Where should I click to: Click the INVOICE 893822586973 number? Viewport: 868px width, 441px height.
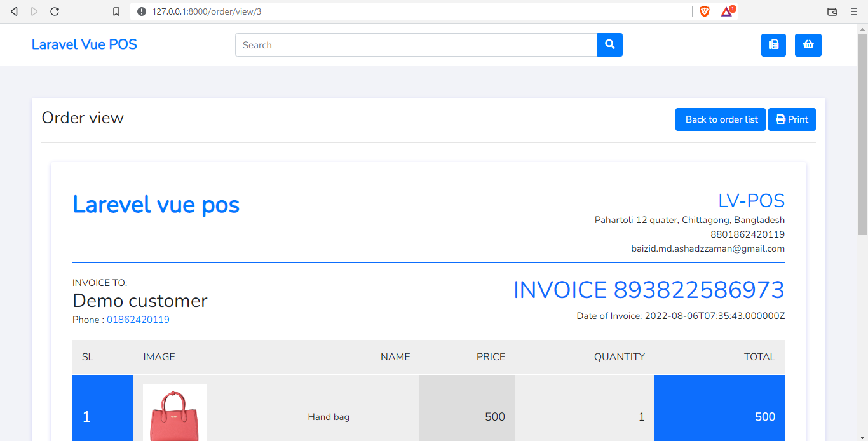click(649, 290)
